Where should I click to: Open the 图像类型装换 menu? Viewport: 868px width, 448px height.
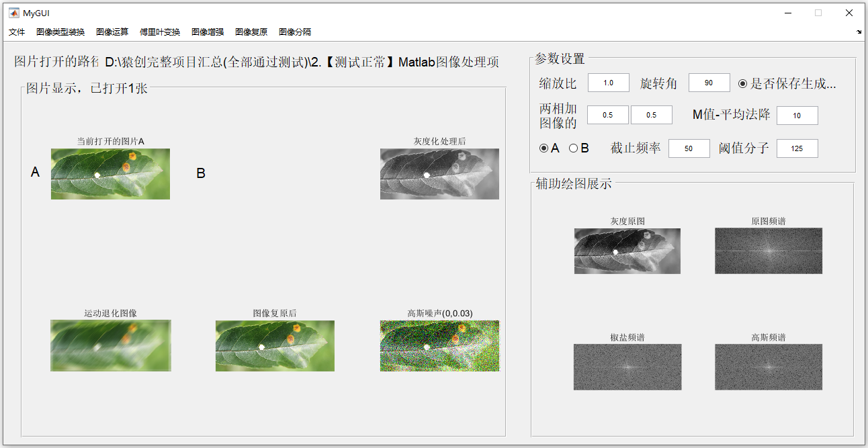tap(60, 32)
